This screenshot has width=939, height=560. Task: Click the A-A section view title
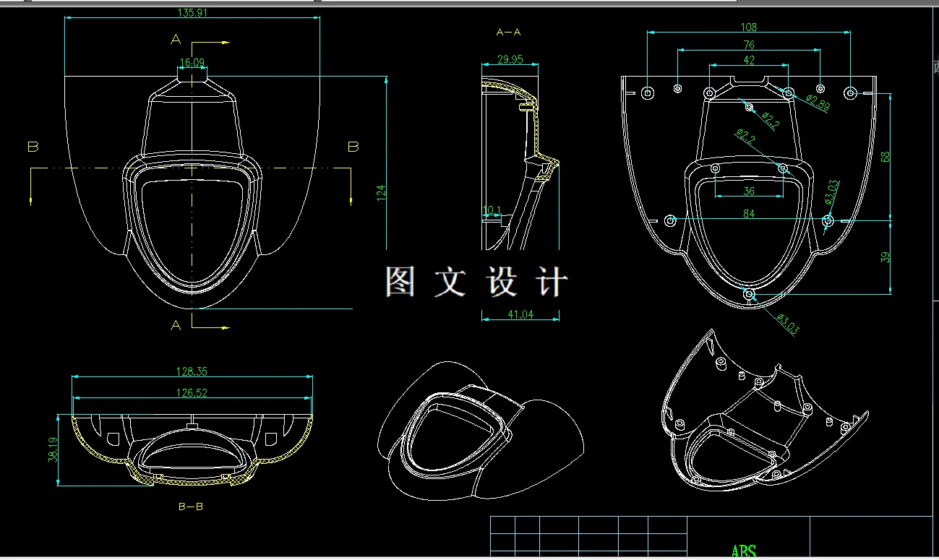click(x=509, y=32)
